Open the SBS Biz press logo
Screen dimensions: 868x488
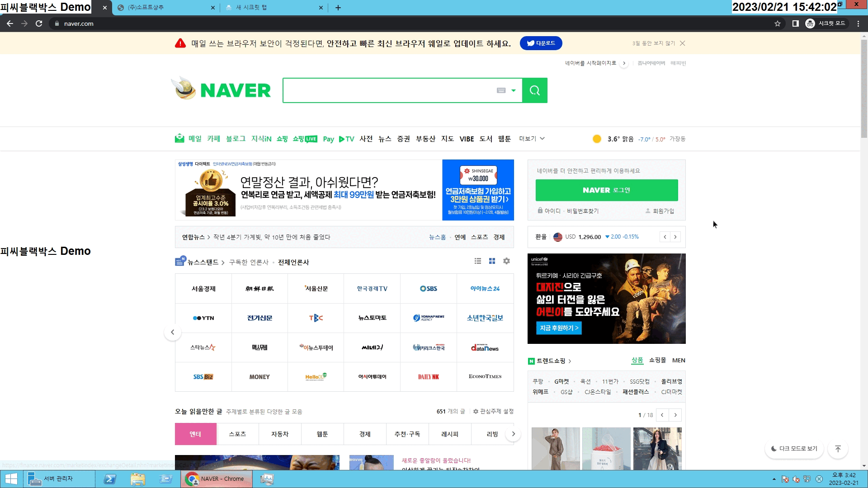pyautogui.click(x=203, y=377)
